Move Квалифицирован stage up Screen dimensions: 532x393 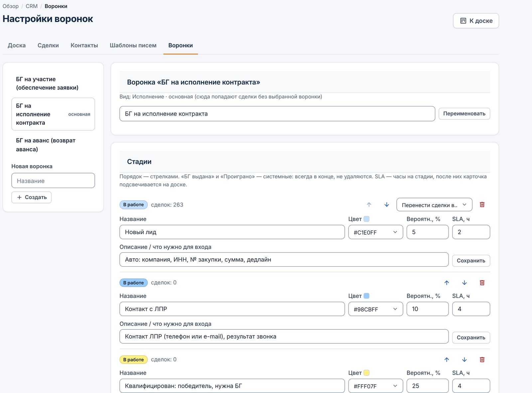coord(447,360)
